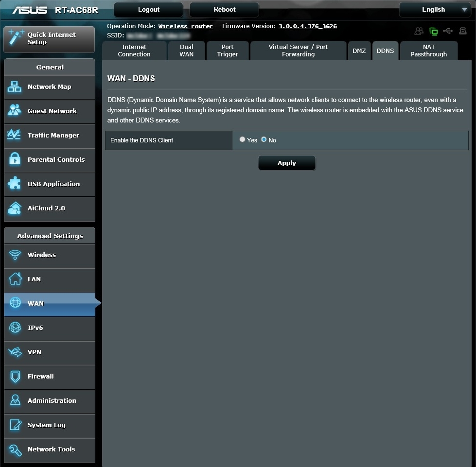This screenshot has width=476, height=467.
Task: Click the firmware version link
Action: click(307, 26)
